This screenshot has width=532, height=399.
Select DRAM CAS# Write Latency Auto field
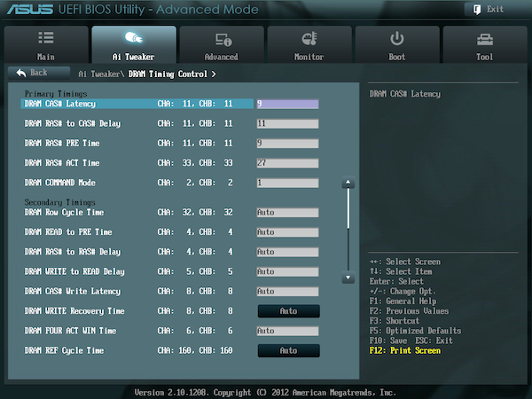(x=287, y=291)
